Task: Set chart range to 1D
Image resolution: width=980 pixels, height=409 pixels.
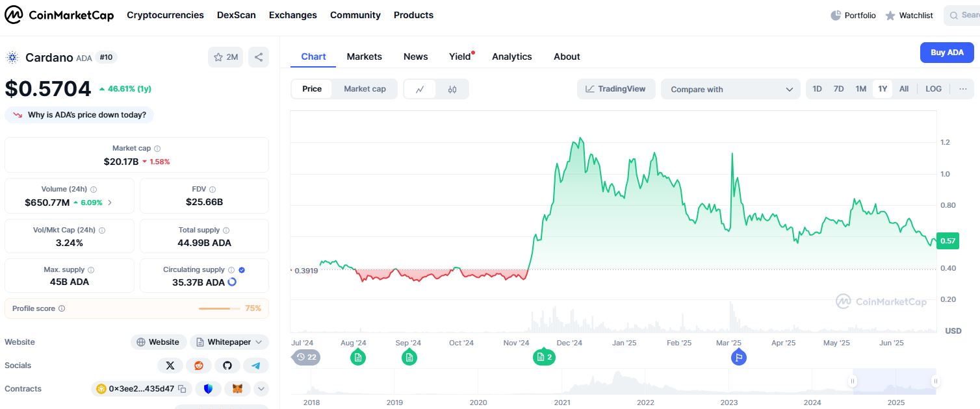Action: pyautogui.click(x=817, y=89)
